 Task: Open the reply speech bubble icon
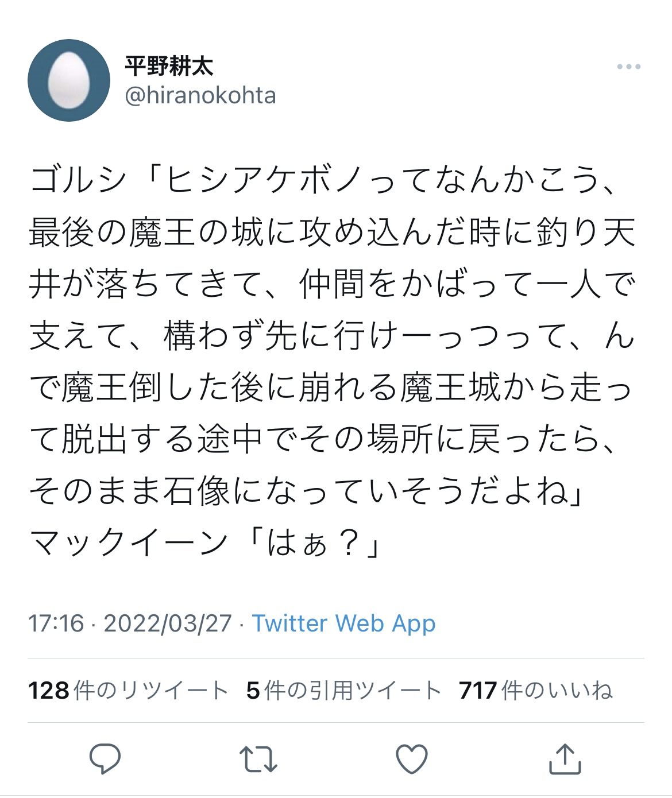pos(105,758)
